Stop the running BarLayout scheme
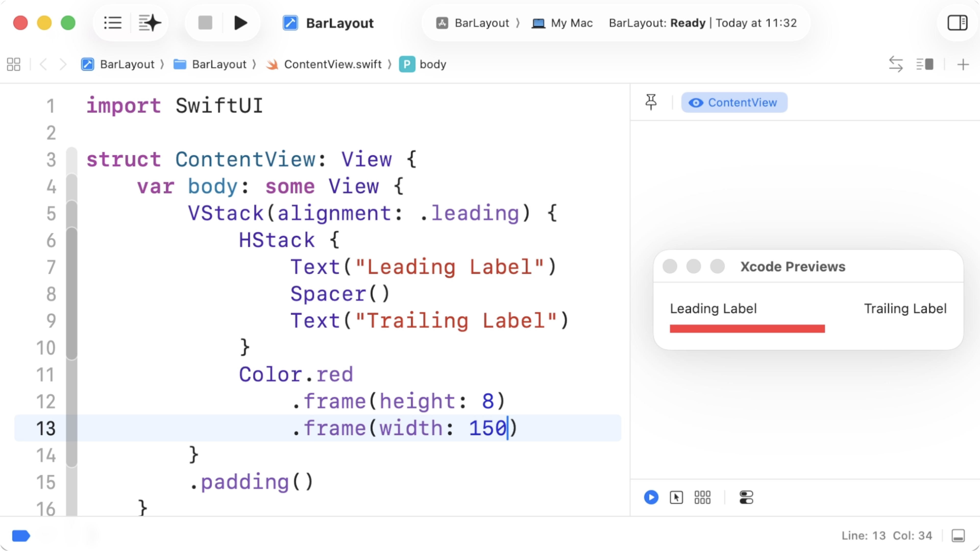This screenshot has height=551, width=980. 205,23
